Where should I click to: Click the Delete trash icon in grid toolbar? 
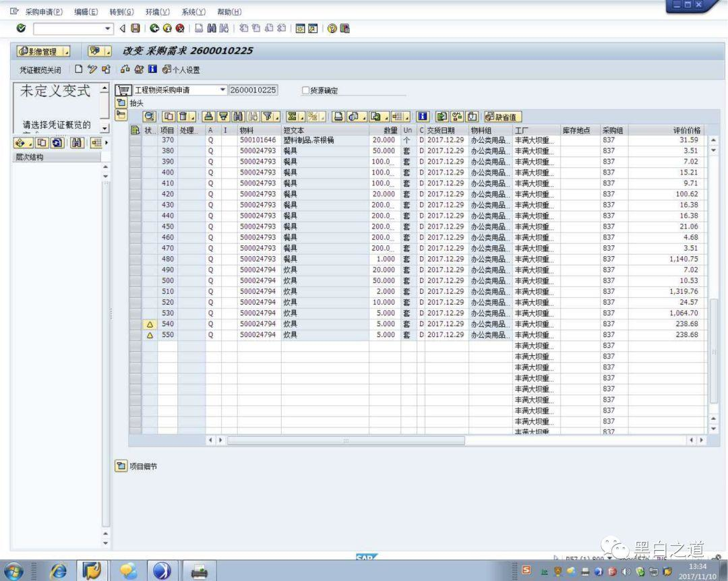pyautogui.click(x=183, y=117)
